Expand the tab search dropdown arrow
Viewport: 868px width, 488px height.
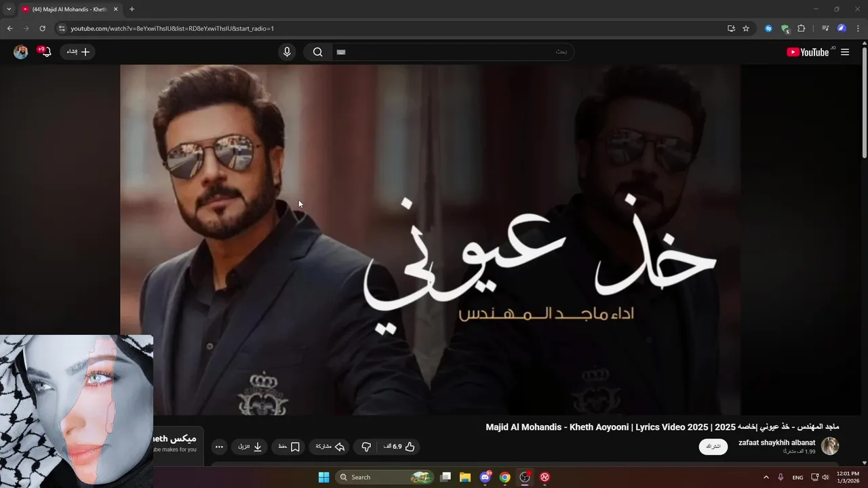tap(9, 9)
